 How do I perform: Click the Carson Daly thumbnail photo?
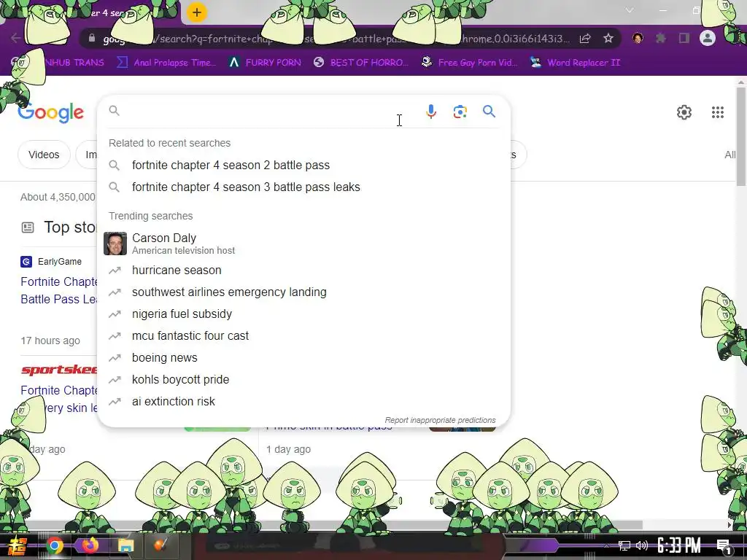(x=115, y=244)
